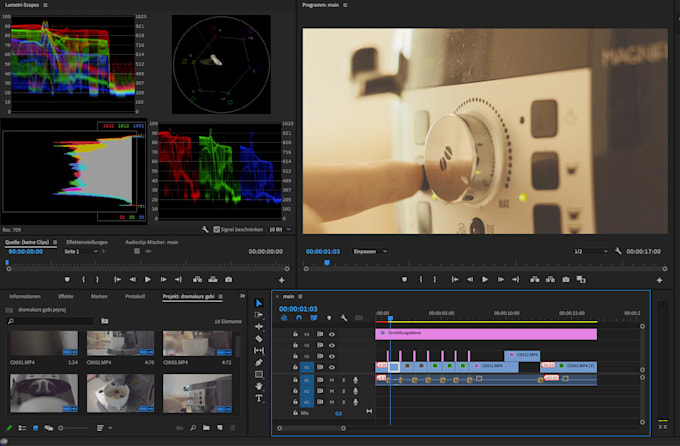Step back one frame in Program monitor

tap(470, 280)
